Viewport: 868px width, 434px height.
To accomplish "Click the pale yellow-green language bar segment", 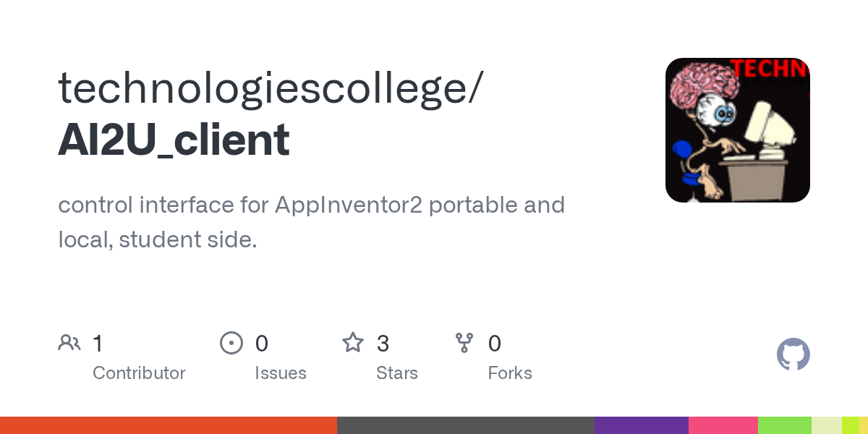I will point(826,425).
